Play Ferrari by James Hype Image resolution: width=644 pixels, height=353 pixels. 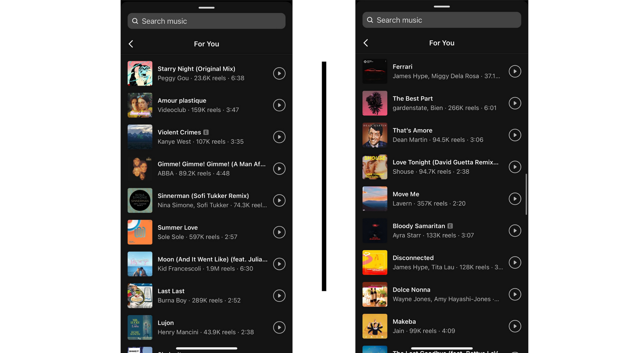click(515, 71)
